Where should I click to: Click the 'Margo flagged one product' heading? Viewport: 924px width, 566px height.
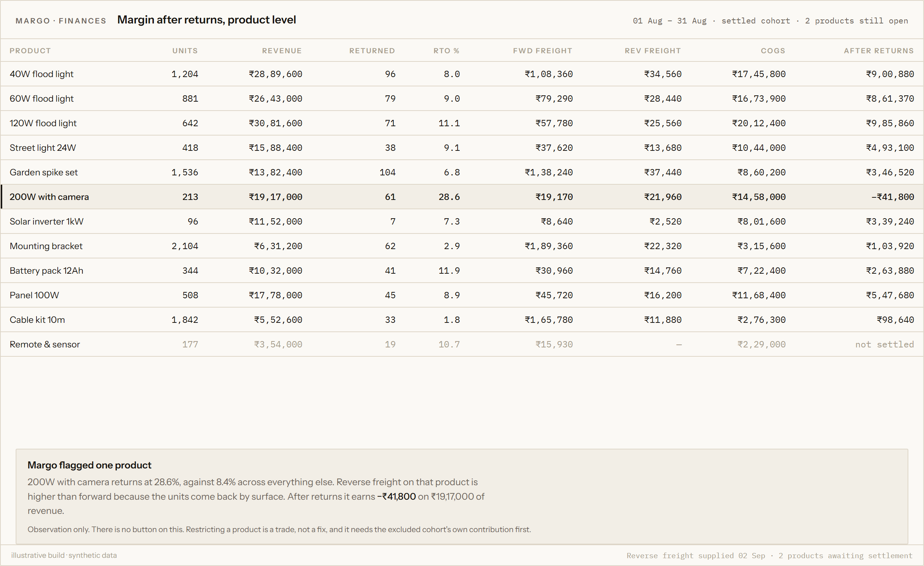89,465
